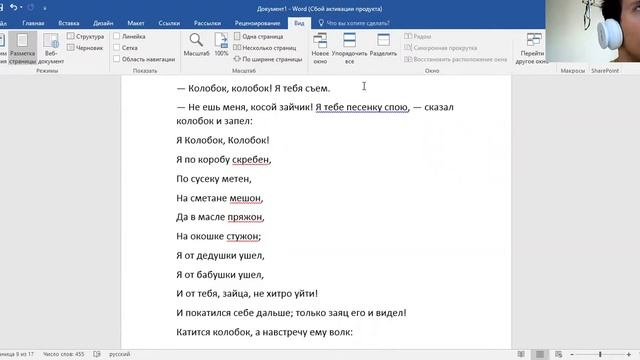640x360 pixels.
Task: Choose По ширине страницы option
Action: [x=268, y=59]
